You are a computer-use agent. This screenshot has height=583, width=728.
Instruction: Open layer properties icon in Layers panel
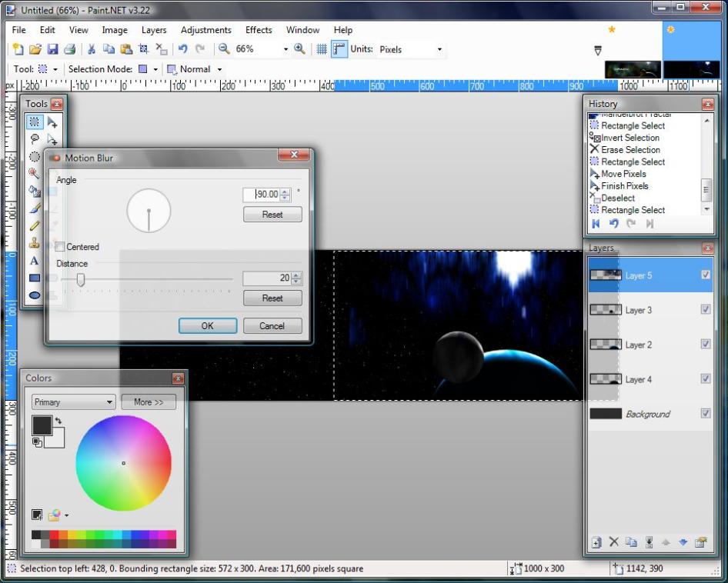coord(700,542)
